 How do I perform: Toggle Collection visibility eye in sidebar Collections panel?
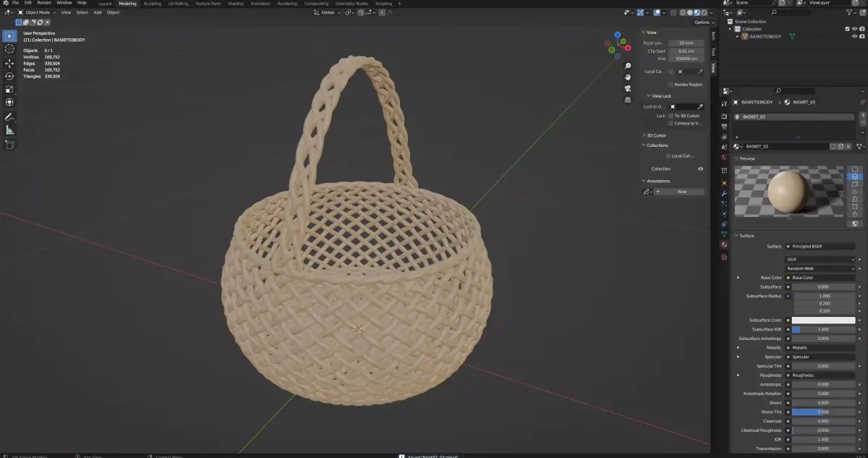pos(700,169)
